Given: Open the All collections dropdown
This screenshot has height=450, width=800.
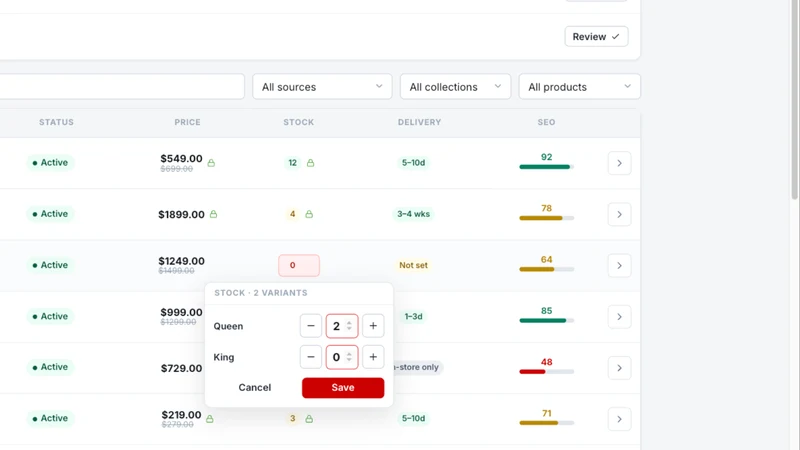Looking at the screenshot, I should [x=455, y=87].
